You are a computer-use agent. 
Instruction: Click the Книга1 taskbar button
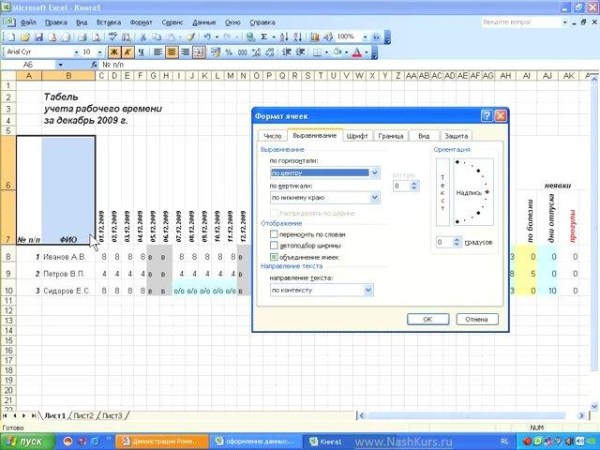[x=329, y=442]
